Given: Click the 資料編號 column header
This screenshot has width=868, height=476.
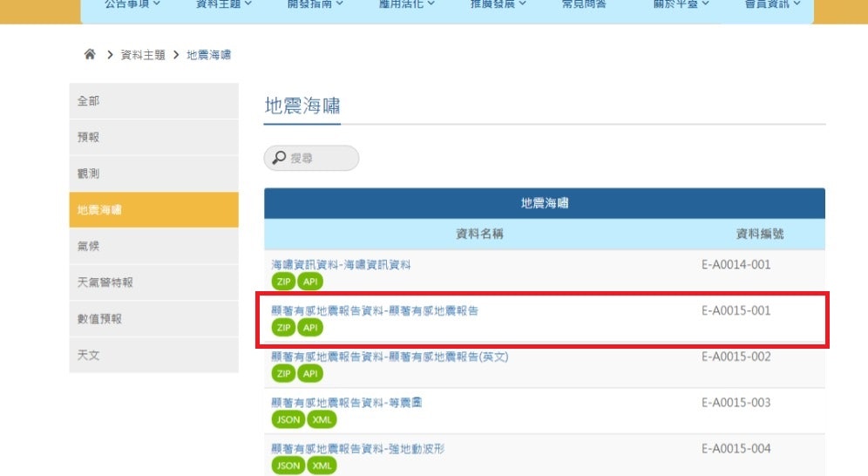Looking at the screenshot, I should (760, 234).
